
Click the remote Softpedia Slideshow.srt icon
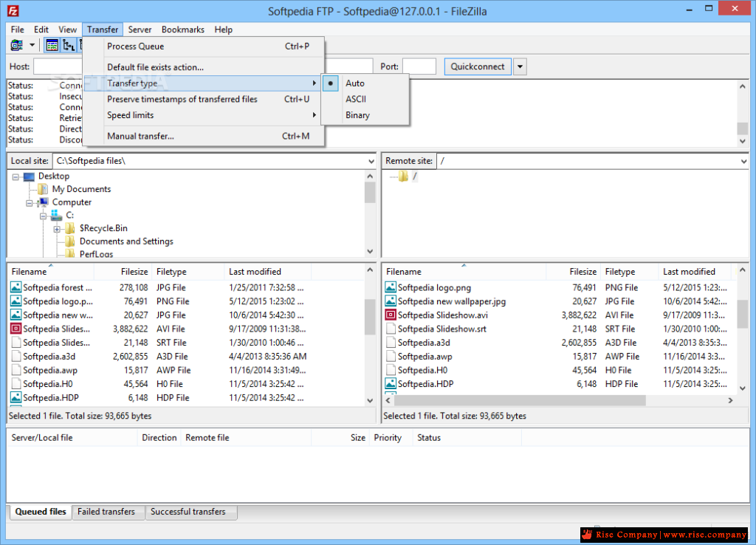pos(391,329)
